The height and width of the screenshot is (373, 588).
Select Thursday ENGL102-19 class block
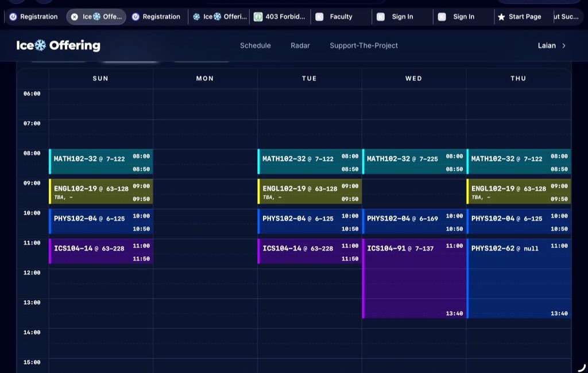pyautogui.click(x=519, y=192)
